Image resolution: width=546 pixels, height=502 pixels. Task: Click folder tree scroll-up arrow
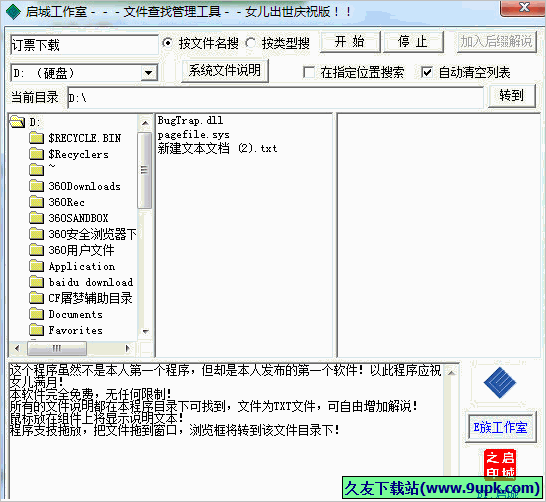tap(145, 123)
